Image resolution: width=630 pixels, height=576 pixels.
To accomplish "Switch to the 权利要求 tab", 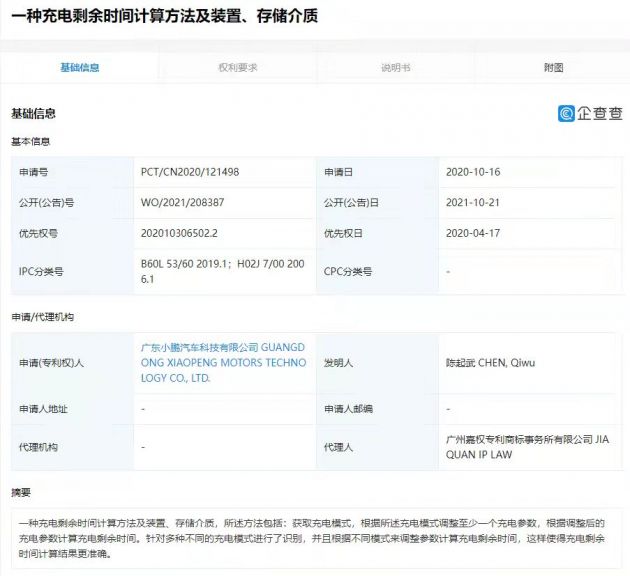I will [x=237, y=67].
